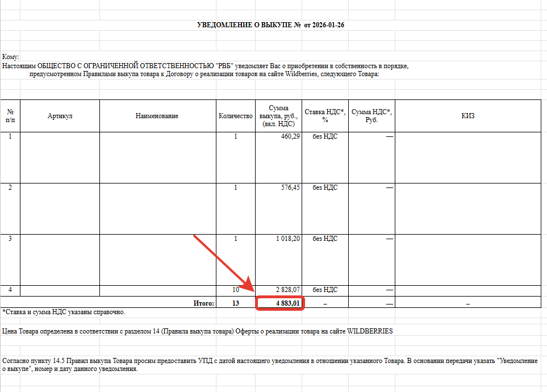Click the document title cell "УВЕДОМЛЕНИЕ О ВЫКУПЕ"

270,26
